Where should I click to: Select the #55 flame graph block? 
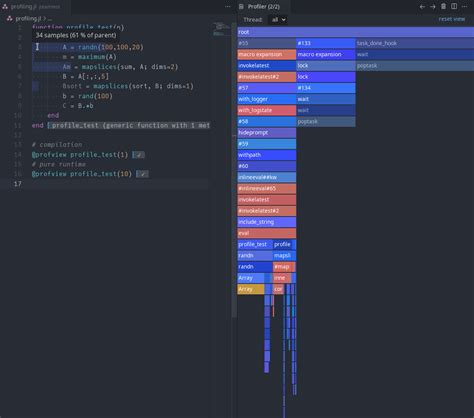point(267,43)
